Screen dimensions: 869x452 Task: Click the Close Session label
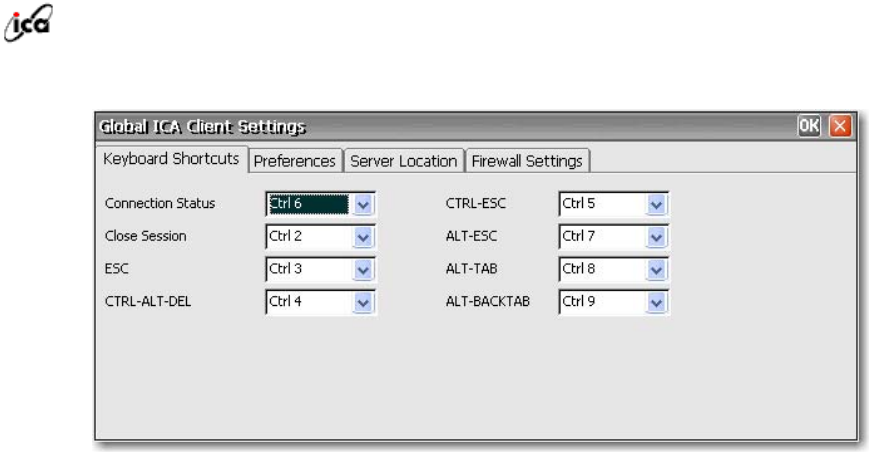tap(145, 236)
